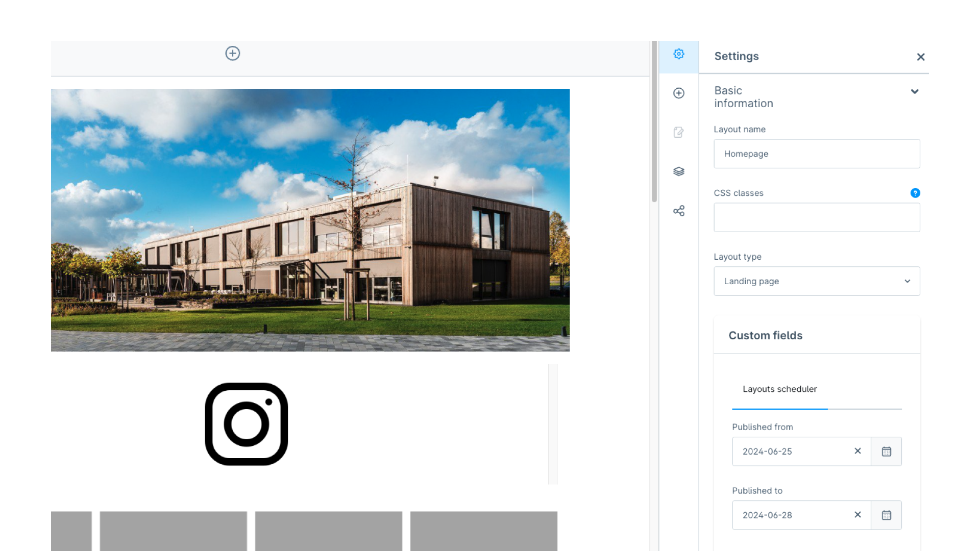Collapse the Basic information section
This screenshot has width=980, height=551.
coord(914,92)
